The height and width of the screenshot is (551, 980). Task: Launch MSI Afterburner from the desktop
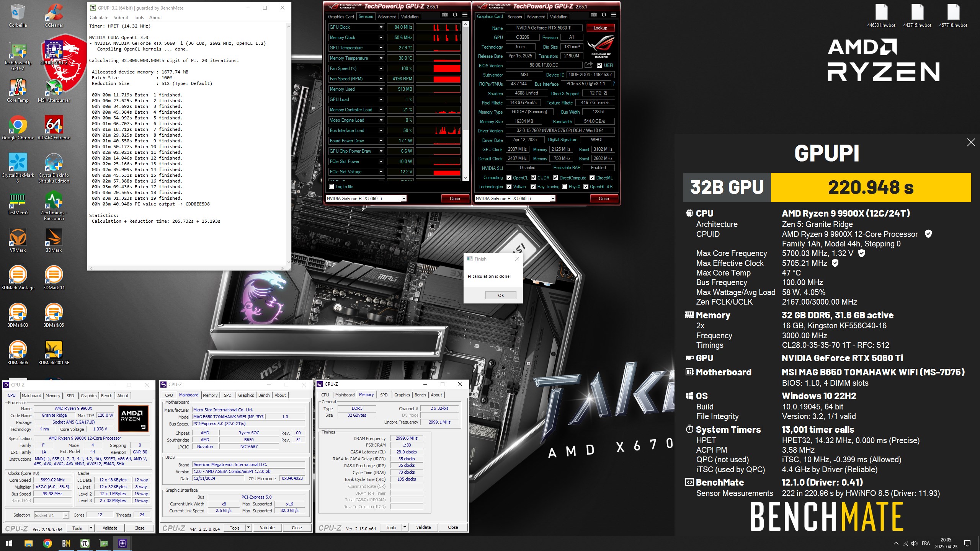tap(54, 90)
